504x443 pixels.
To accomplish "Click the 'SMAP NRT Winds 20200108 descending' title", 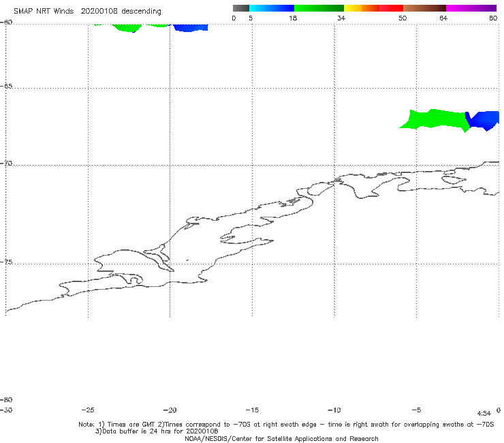I will (87, 12).
